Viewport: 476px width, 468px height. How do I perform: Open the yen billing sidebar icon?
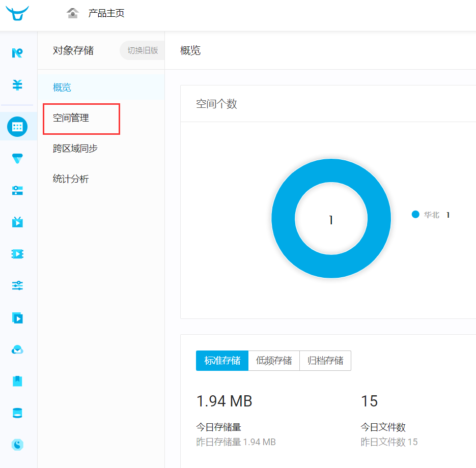tap(17, 85)
